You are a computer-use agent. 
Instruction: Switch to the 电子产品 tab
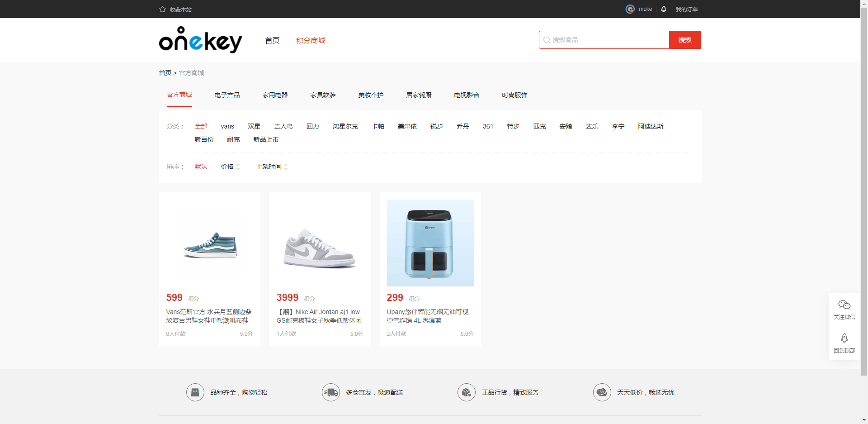[227, 95]
